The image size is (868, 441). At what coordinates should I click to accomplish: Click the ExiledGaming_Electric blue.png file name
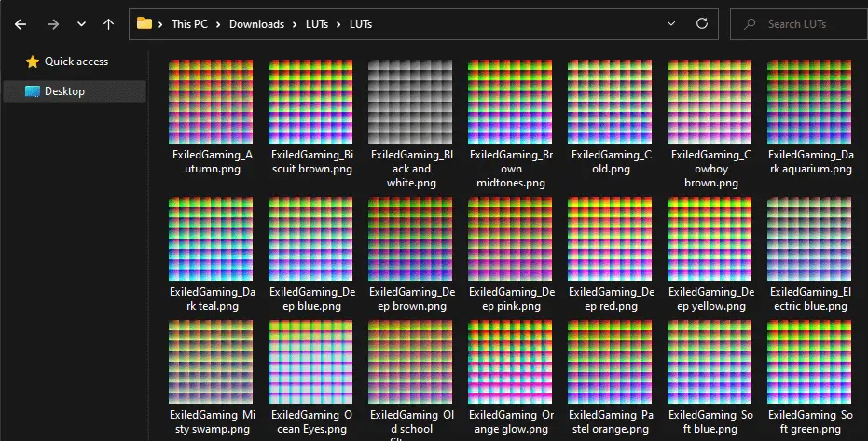810,298
